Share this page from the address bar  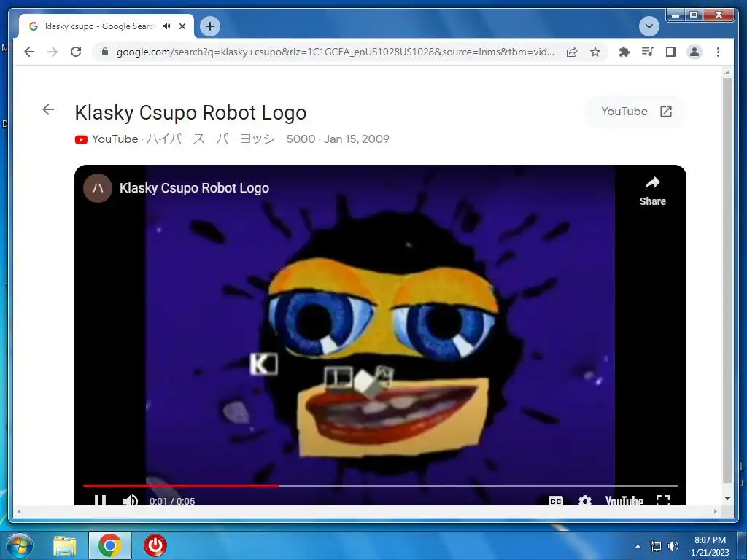[x=572, y=52]
